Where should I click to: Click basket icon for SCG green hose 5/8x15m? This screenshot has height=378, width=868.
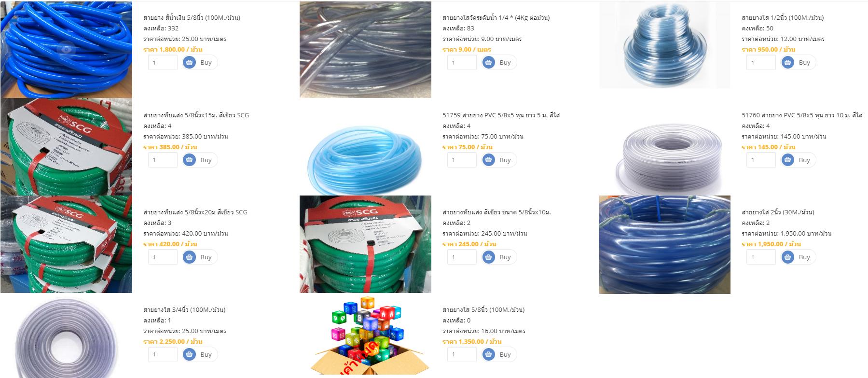[190, 160]
